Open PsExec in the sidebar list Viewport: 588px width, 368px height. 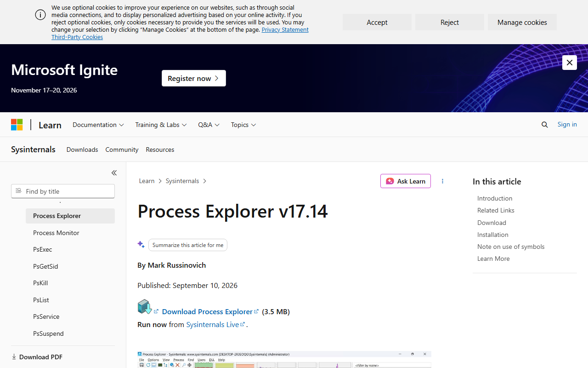(70, 249)
